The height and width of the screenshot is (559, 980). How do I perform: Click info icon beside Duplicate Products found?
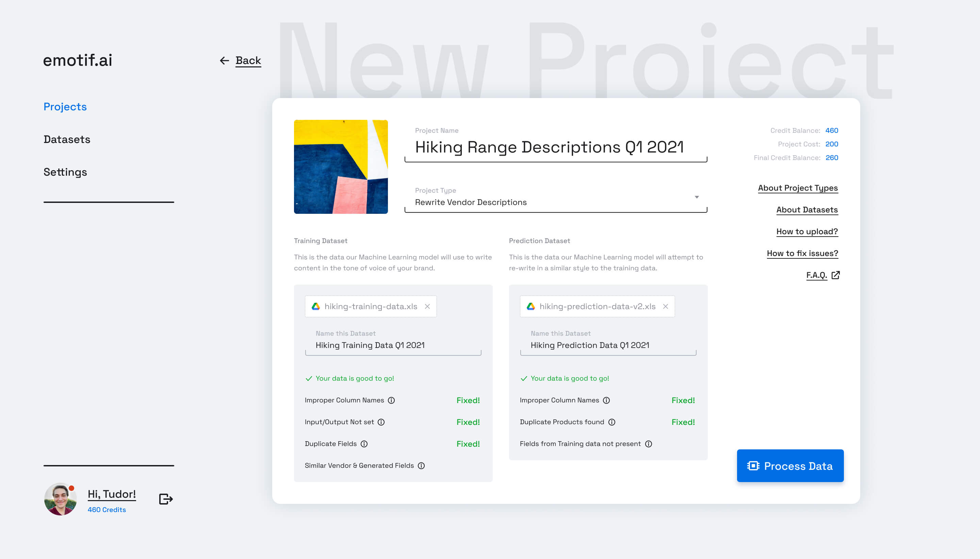click(x=612, y=422)
